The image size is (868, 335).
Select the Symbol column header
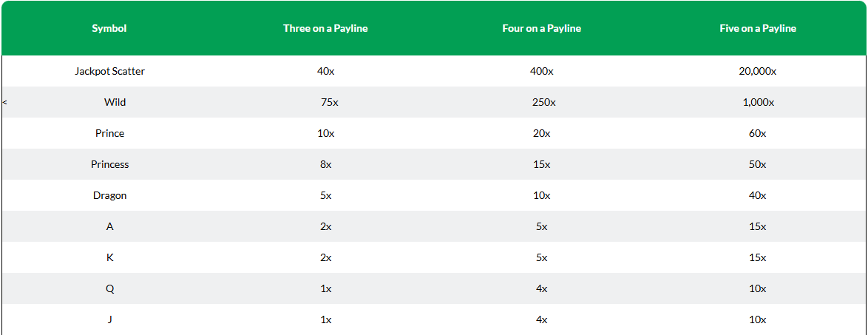[109, 28]
